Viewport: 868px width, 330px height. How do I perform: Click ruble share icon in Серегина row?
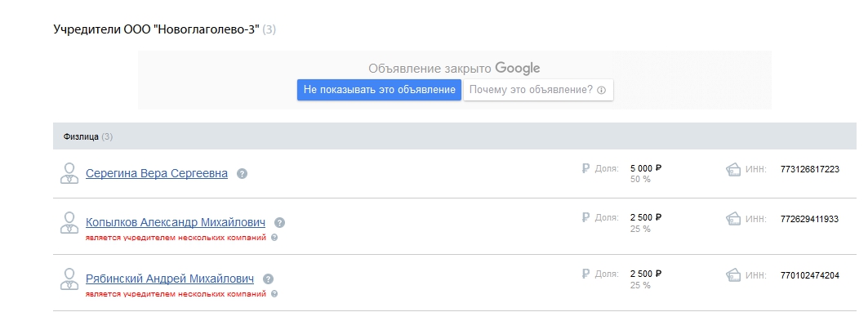tap(585, 168)
